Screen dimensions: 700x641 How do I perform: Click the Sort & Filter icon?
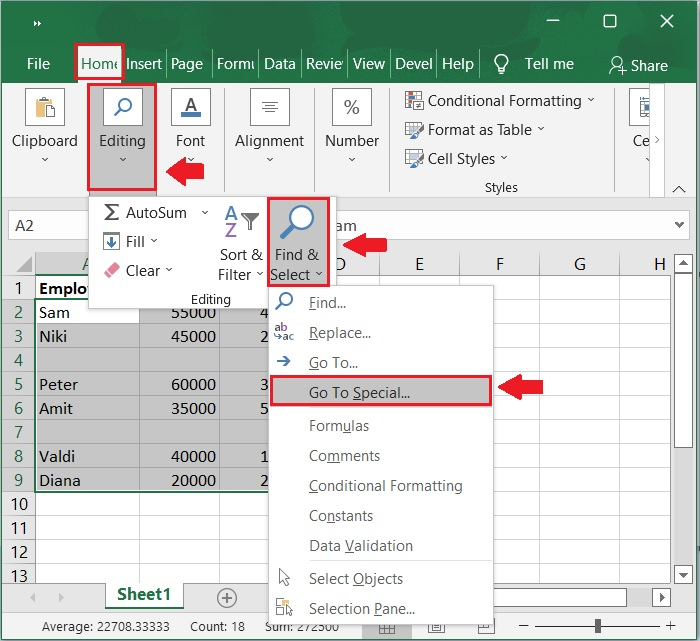tap(240, 222)
